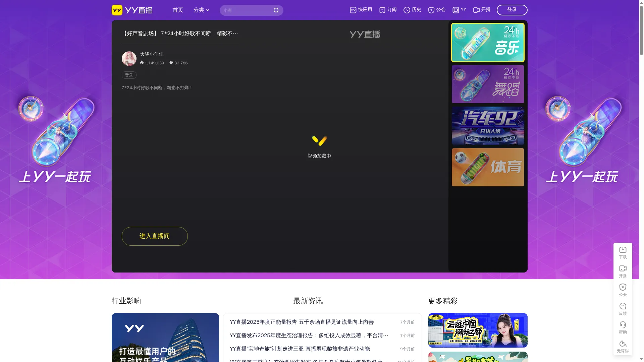Click the 最新资讯 section heading
Viewport: 644px width, 362px height.
coord(308,301)
